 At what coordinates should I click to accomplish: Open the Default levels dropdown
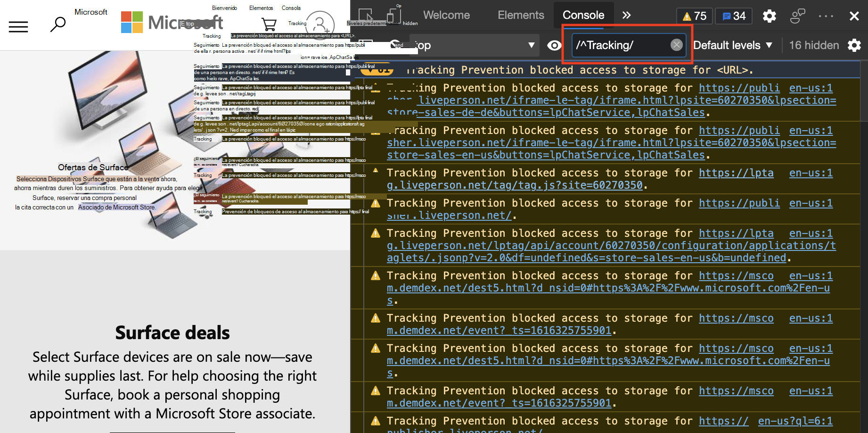pyautogui.click(x=733, y=45)
